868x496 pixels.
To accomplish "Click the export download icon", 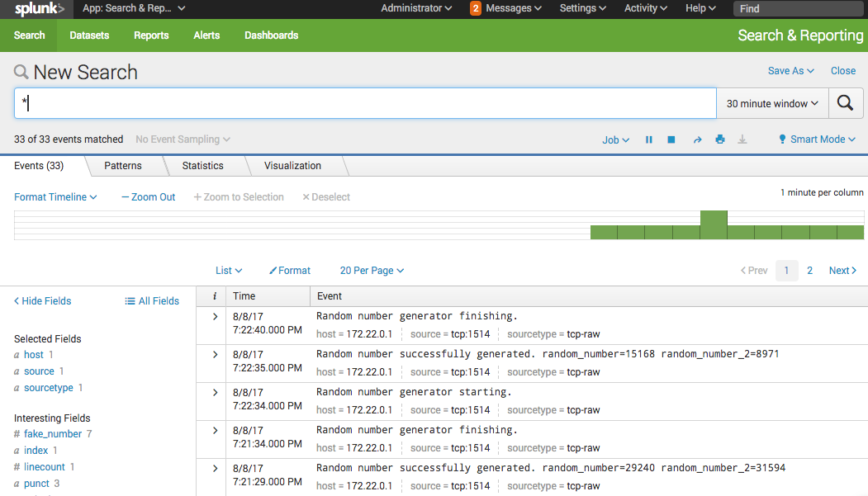I will [742, 139].
